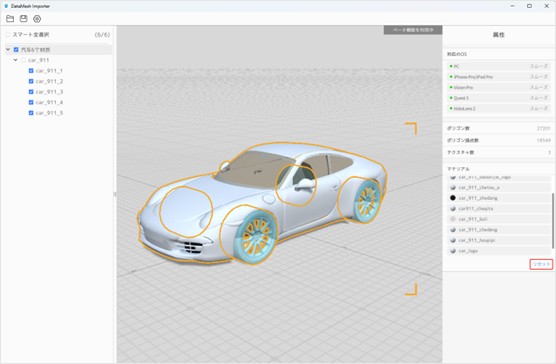Collapse the top-level root tree node
The image size is (556, 364).
[8, 50]
